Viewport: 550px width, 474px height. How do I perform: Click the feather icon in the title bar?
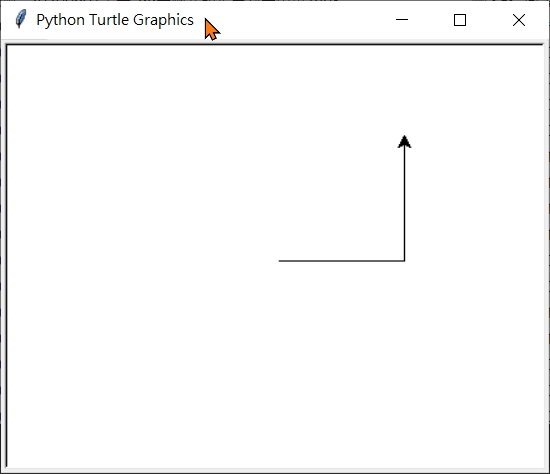pyautogui.click(x=21, y=19)
